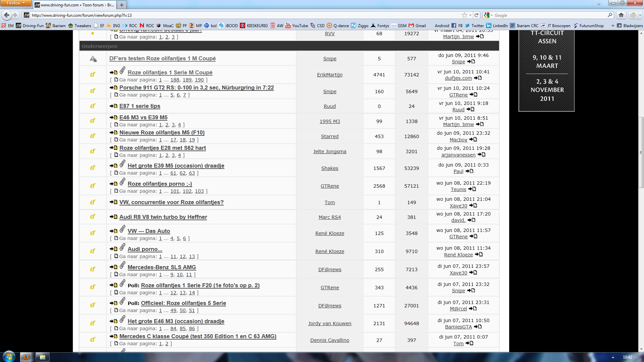Jump to latest post by duifjes.com
644x362 pixels.
pyautogui.click(x=478, y=78)
